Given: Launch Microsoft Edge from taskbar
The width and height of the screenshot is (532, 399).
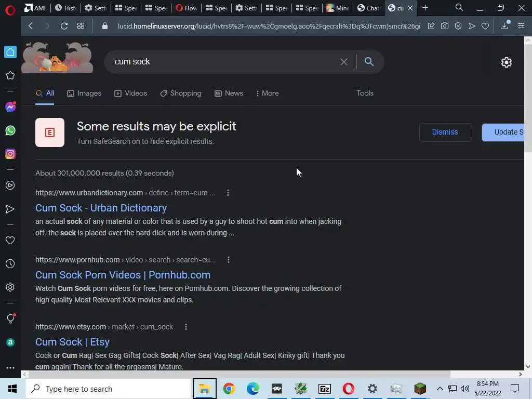Looking at the screenshot, I should pos(253,389).
